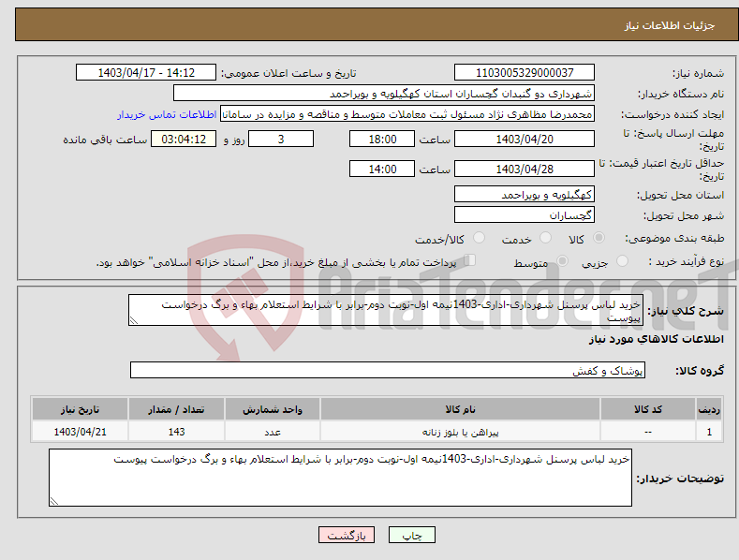Select the کالا radio button
This screenshot has height=560, width=739.
(x=599, y=238)
